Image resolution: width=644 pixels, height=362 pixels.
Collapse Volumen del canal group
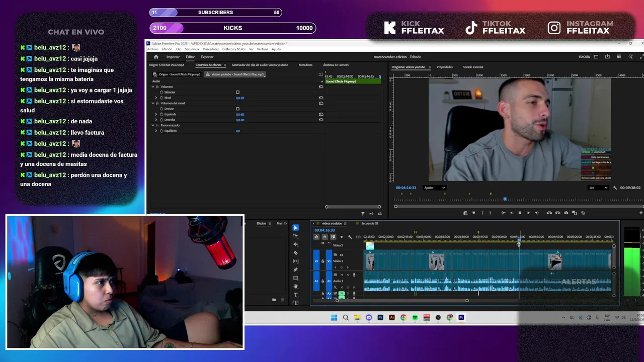(x=153, y=103)
